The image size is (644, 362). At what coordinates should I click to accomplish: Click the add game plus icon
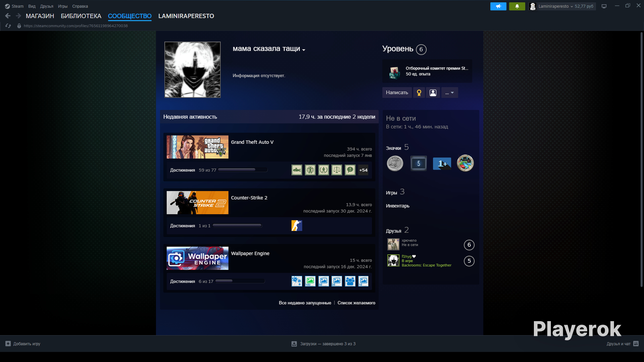click(8, 344)
